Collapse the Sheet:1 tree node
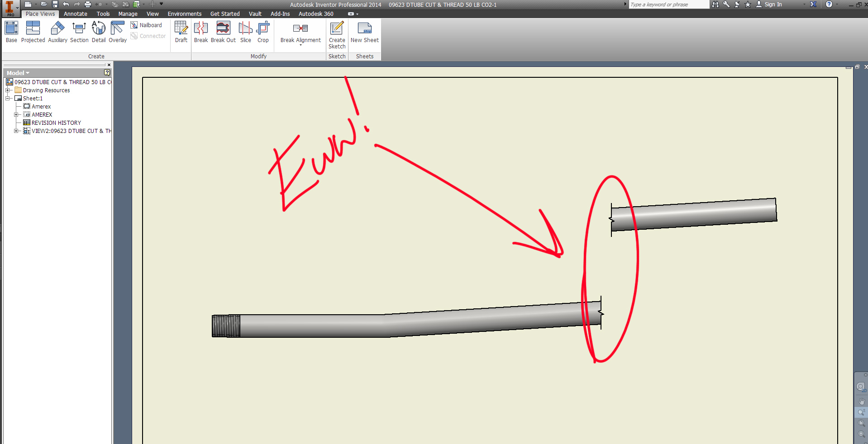Image resolution: width=868 pixels, height=444 pixels. click(8, 99)
